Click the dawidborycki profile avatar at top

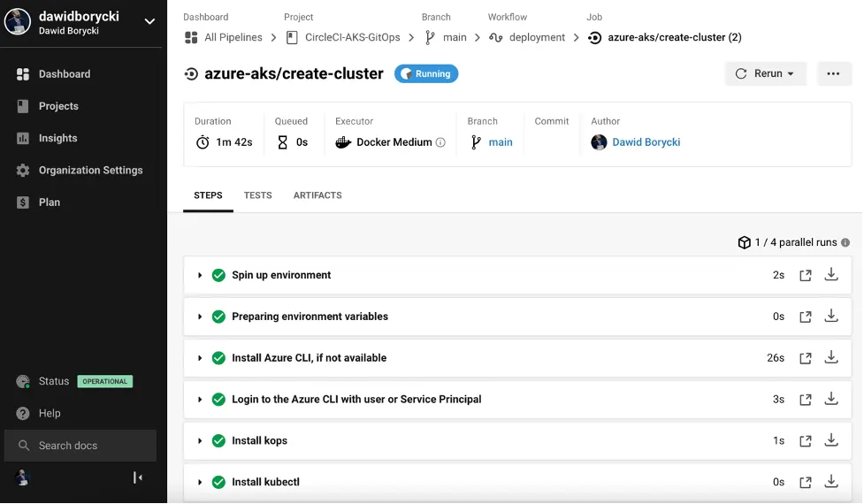pos(17,21)
